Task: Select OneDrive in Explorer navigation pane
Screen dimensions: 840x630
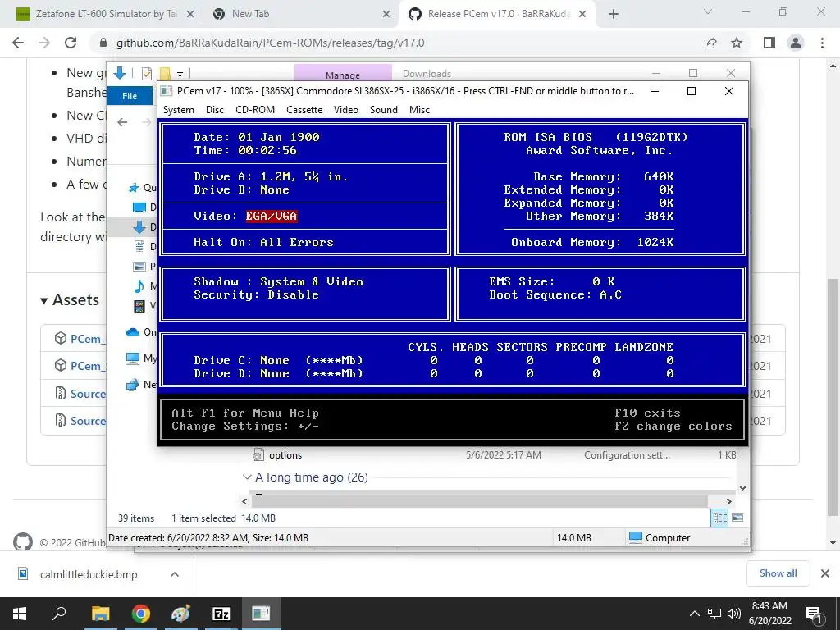Action: click(x=141, y=332)
